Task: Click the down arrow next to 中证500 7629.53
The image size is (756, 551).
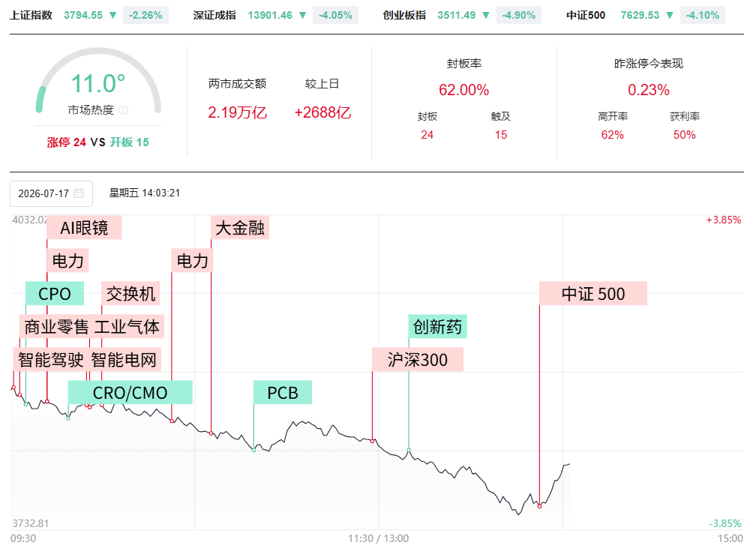Action: point(670,16)
